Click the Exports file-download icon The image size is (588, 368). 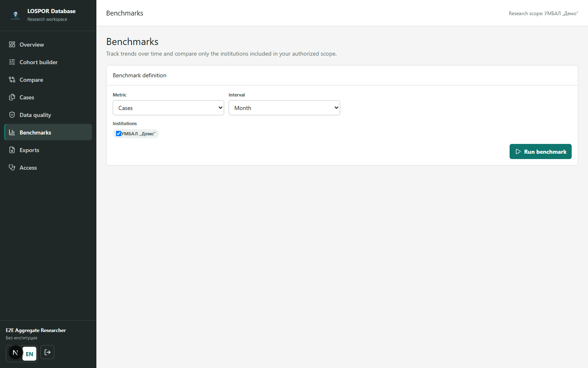coord(12,150)
